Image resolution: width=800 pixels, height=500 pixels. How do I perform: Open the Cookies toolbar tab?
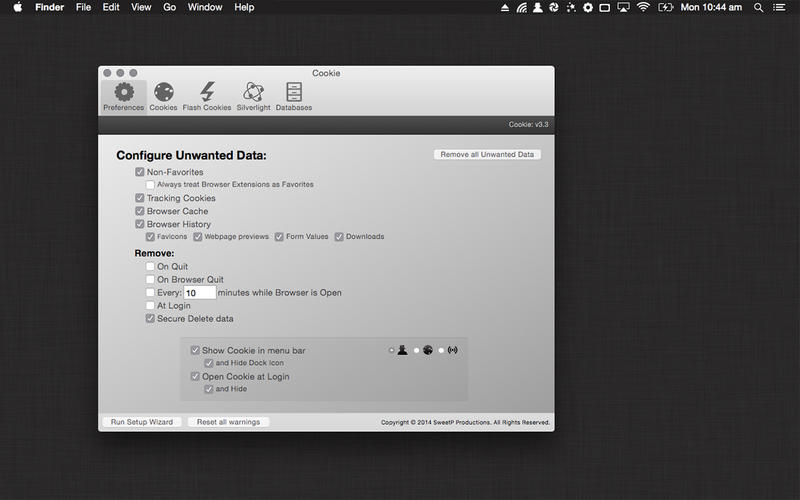(x=163, y=96)
